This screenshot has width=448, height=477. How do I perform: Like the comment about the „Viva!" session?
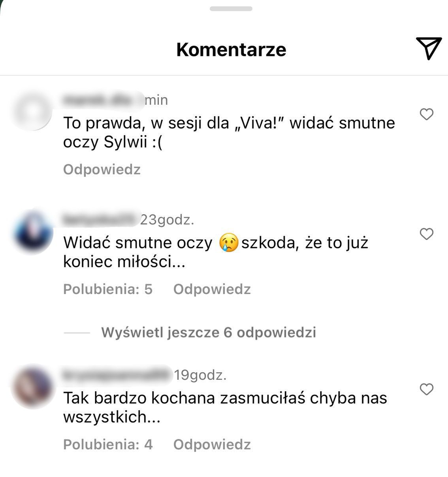[427, 114]
